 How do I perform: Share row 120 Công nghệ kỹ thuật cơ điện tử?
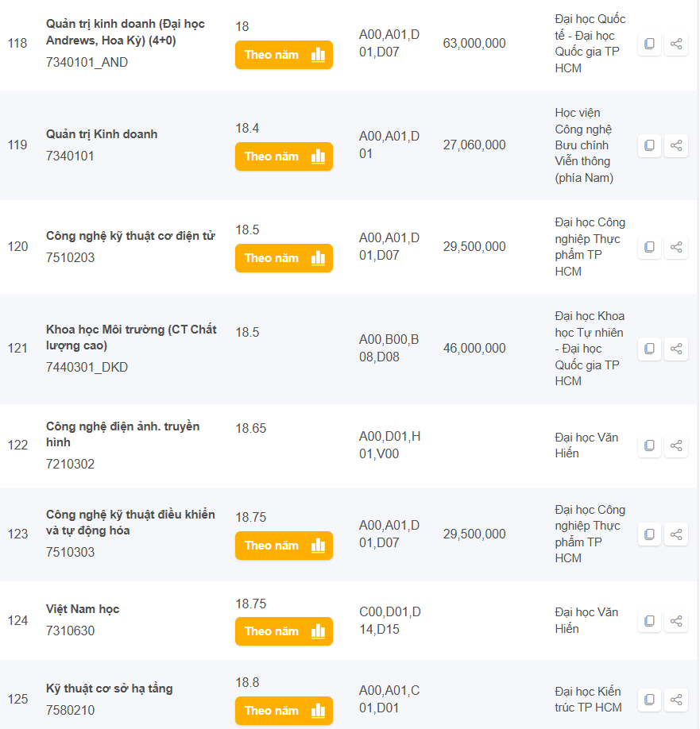coord(676,247)
